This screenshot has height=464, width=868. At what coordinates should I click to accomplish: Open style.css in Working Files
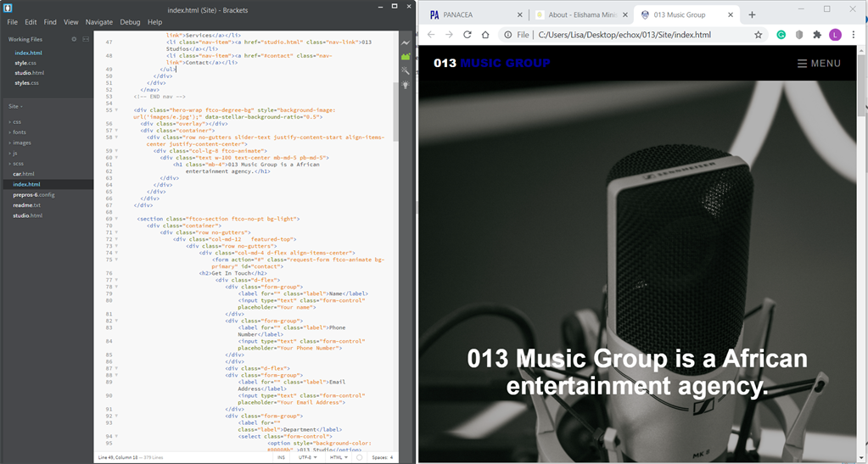[x=25, y=63]
